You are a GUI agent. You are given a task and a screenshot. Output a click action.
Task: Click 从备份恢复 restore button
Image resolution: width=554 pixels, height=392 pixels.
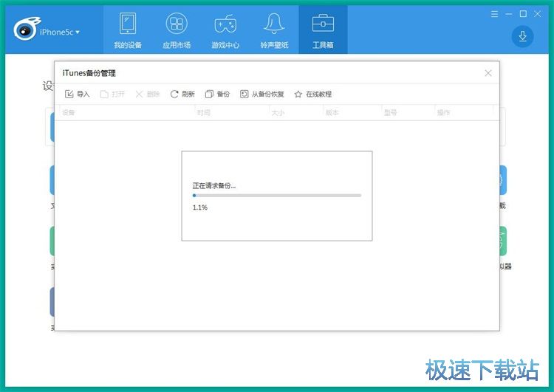(x=261, y=94)
